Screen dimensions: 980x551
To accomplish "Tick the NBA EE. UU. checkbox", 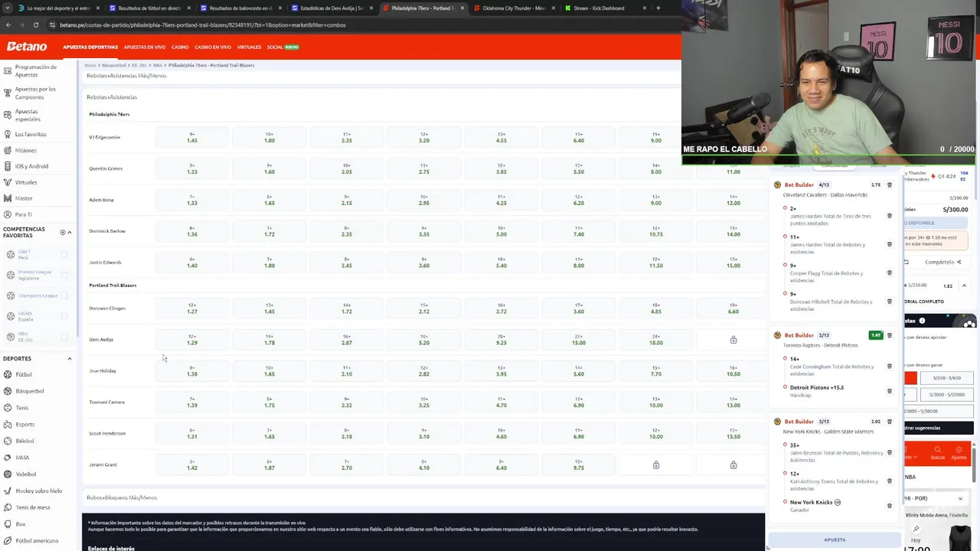I will tap(64, 337).
